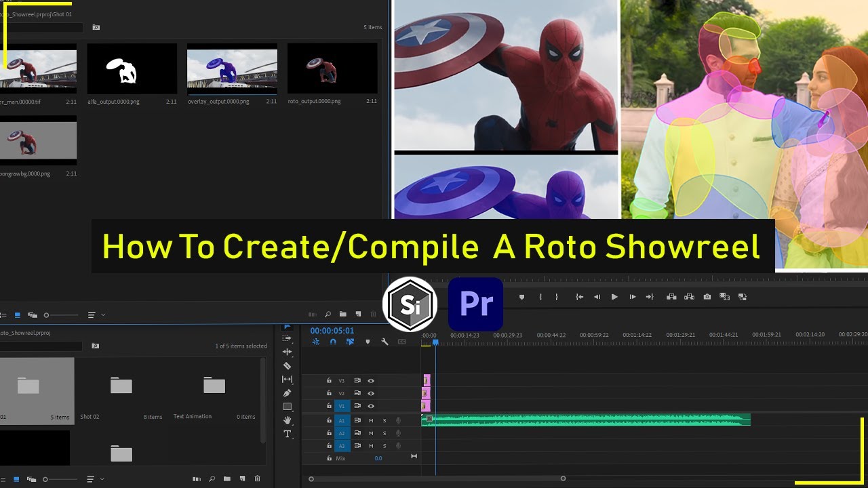
Task: Click Mark Out in Program monitor
Action: click(x=557, y=297)
